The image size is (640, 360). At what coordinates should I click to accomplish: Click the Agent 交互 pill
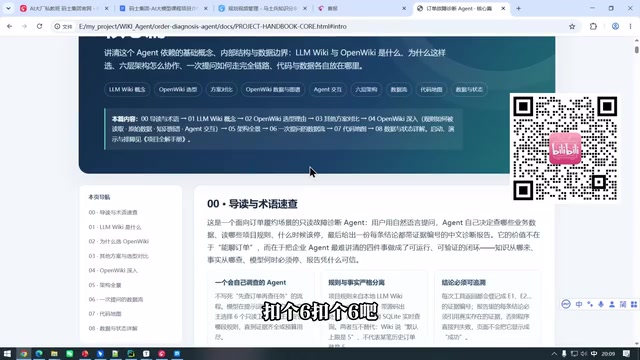click(x=327, y=89)
